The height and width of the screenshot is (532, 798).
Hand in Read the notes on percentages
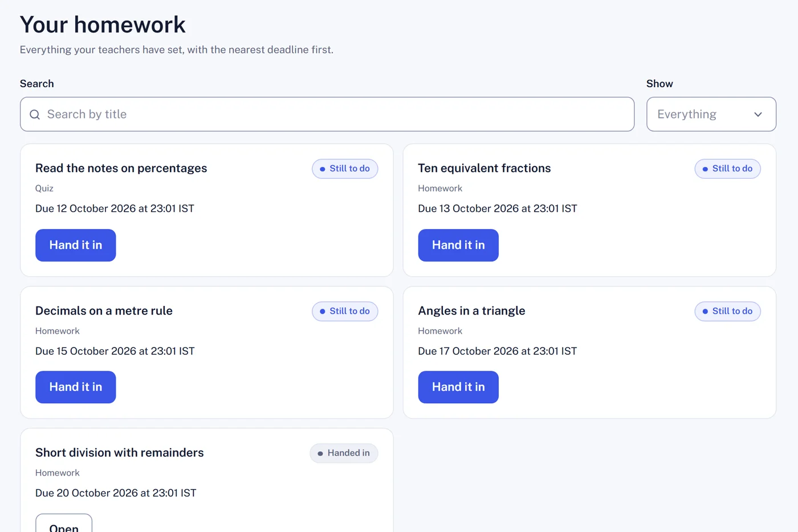pyautogui.click(x=76, y=245)
